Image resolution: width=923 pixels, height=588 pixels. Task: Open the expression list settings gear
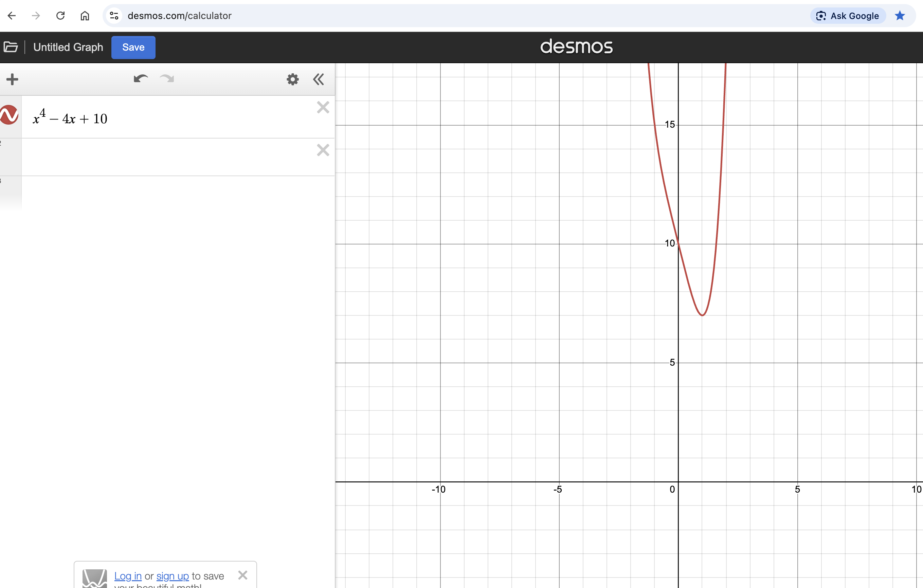[x=292, y=79]
